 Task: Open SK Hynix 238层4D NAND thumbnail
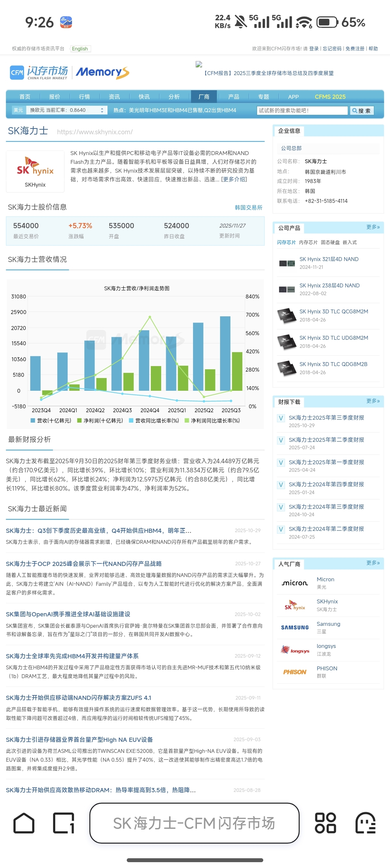tap(287, 289)
